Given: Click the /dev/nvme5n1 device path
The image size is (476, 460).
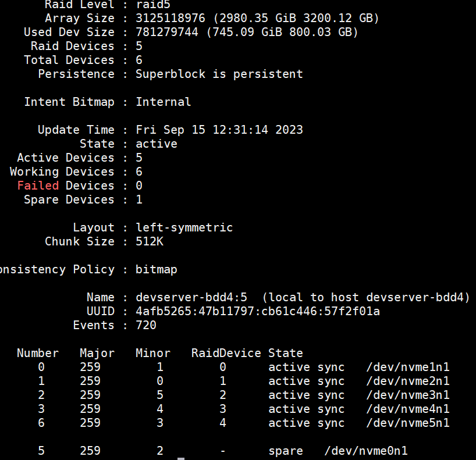Looking at the screenshot, I should coord(408,423).
